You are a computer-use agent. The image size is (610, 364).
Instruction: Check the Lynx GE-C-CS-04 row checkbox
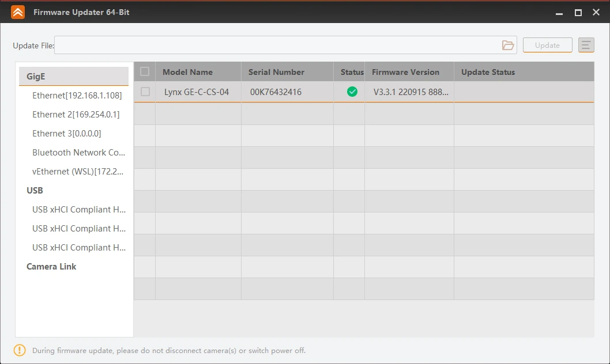(x=145, y=92)
